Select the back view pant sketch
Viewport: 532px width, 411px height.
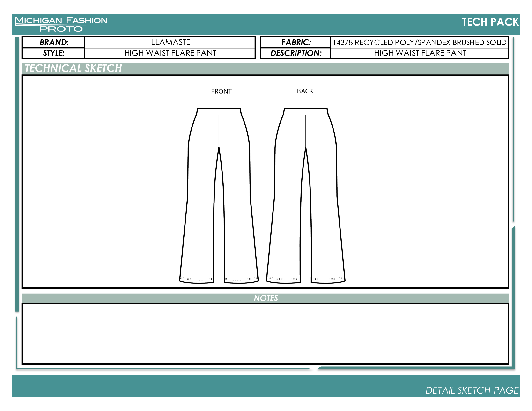coord(306,196)
